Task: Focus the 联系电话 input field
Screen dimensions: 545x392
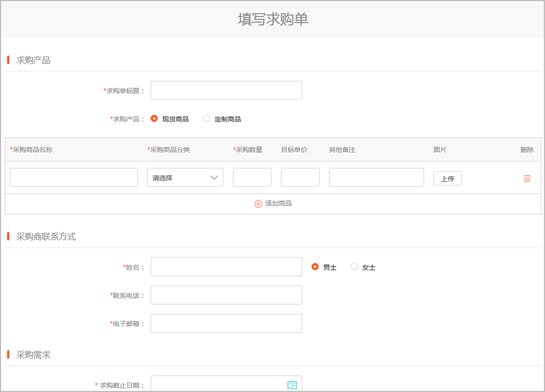Action: pyautogui.click(x=226, y=295)
